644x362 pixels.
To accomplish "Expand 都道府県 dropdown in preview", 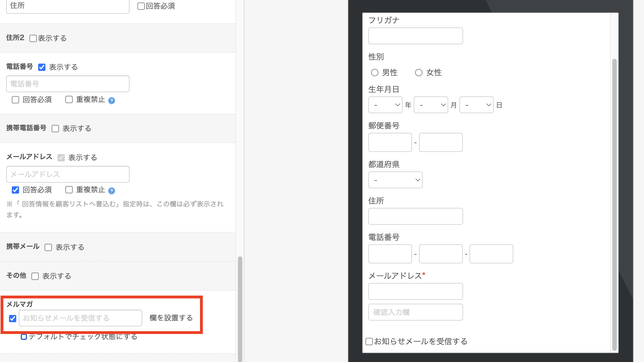I will tap(395, 180).
